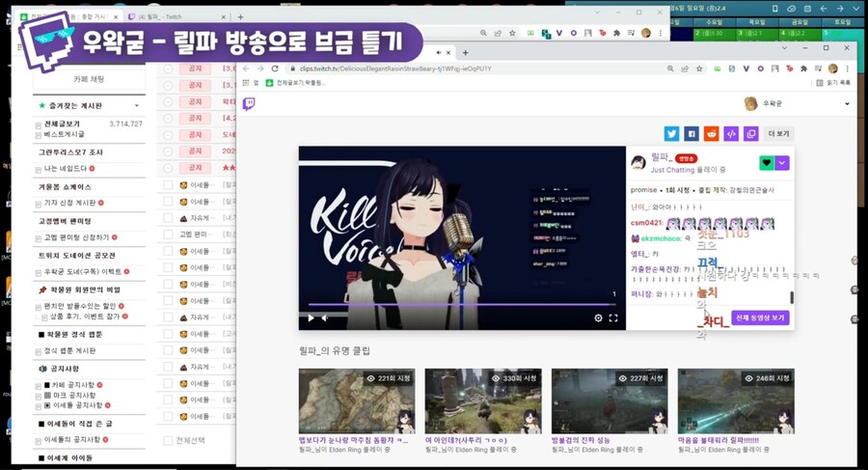Click the bookmark star in the rear Chrome window

(512, 33)
